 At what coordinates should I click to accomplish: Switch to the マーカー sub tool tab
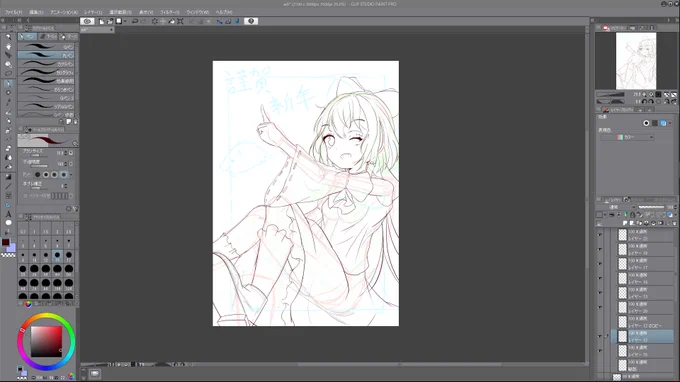point(69,36)
